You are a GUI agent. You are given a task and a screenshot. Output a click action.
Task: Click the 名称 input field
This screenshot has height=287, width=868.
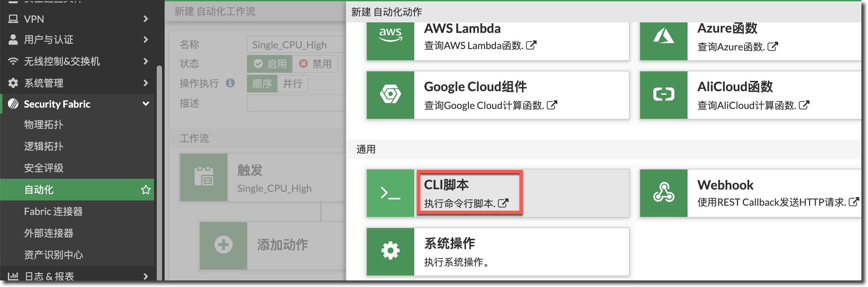pyautogui.click(x=296, y=45)
